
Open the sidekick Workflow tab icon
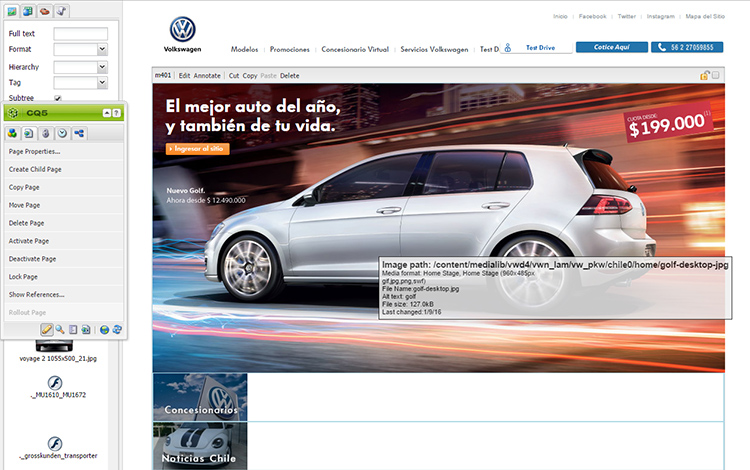[x=79, y=133]
